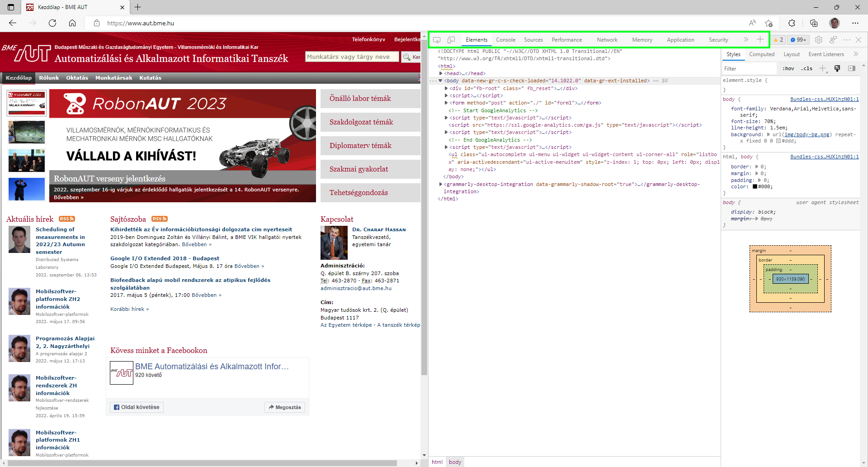Open Oktatás in site navigation
The height and width of the screenshot is (467, 868).
[77, 78]
